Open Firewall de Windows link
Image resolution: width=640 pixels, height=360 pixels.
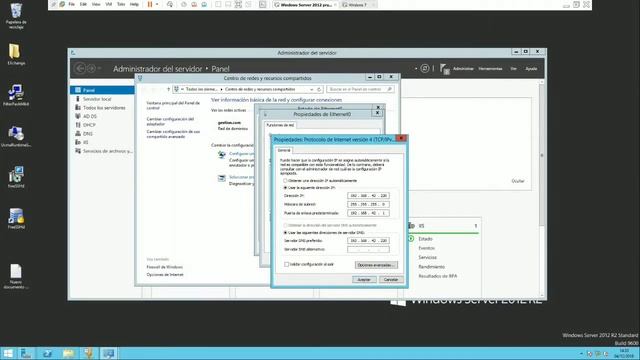[164, 267]
